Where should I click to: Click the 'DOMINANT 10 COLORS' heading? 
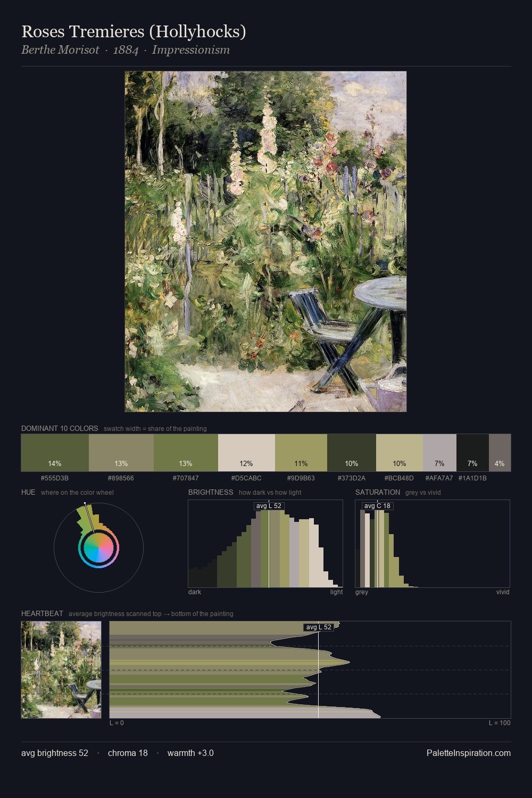tap(60, 429)
